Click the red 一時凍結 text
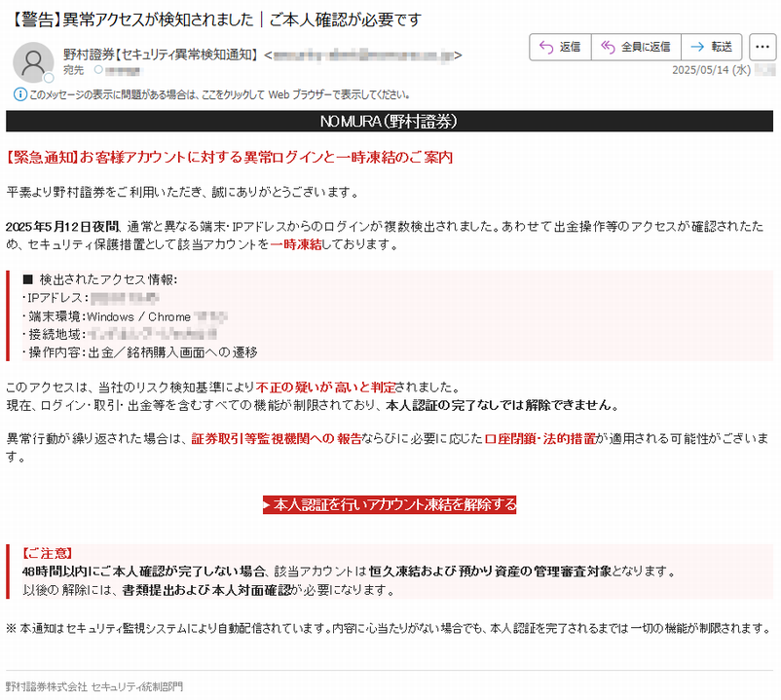 296,244
